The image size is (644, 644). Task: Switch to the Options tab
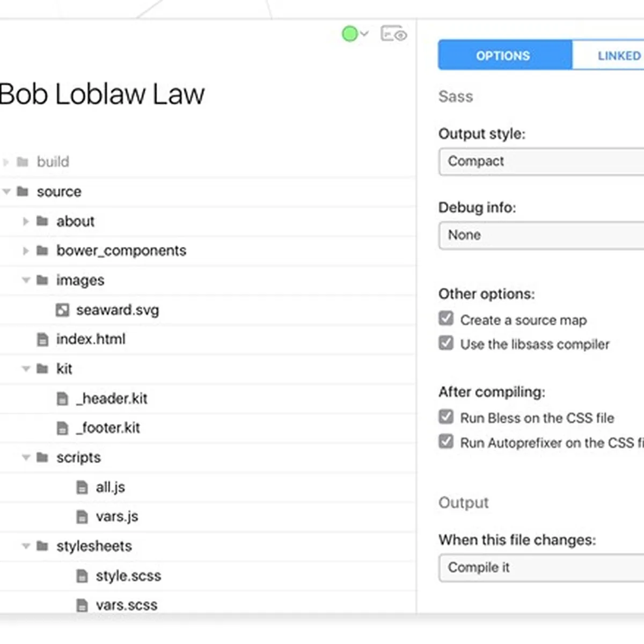(x=504, y=55)
